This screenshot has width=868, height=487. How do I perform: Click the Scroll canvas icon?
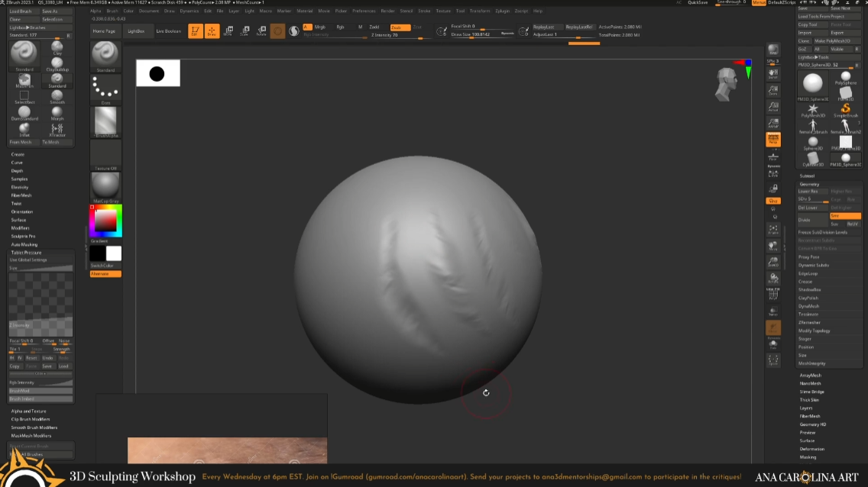pos(773,73)
